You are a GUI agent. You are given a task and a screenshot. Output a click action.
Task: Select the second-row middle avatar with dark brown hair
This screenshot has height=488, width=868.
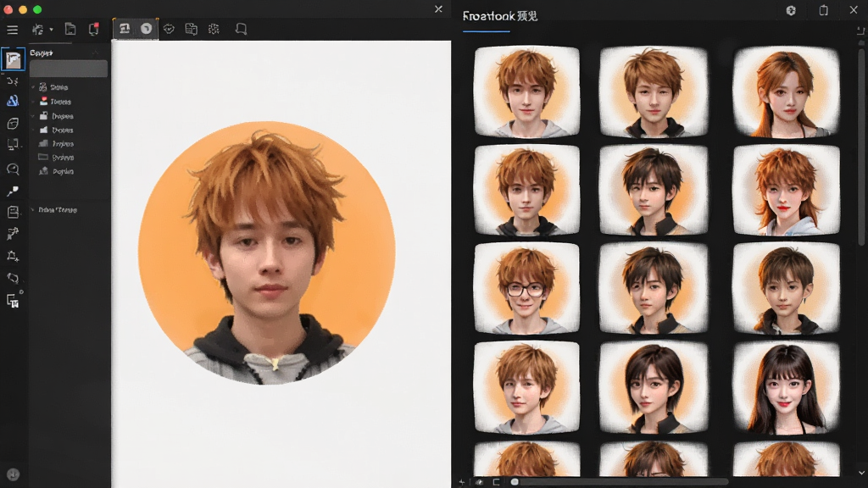coord(654,191)
